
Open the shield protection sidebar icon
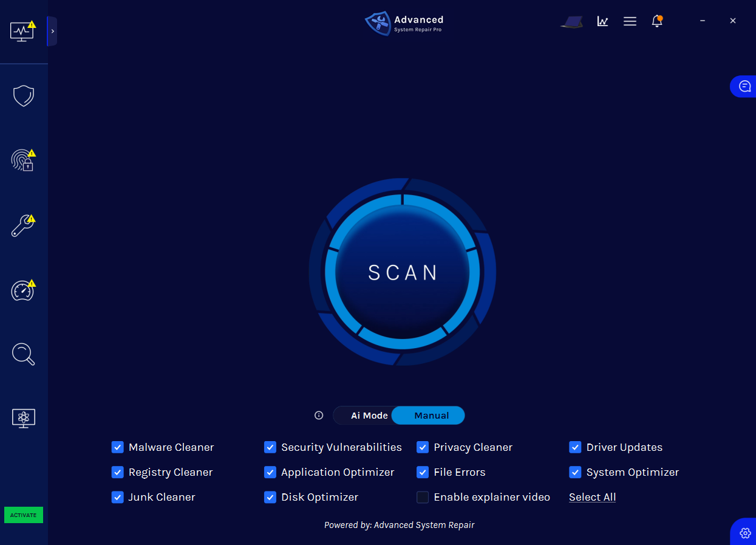pyautogui.click(x=24, y=96)
